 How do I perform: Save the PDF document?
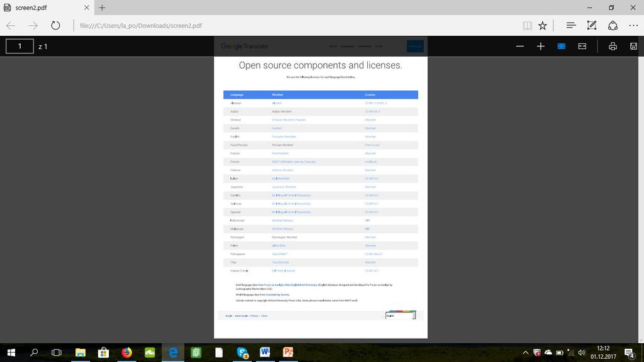[633, 47]
